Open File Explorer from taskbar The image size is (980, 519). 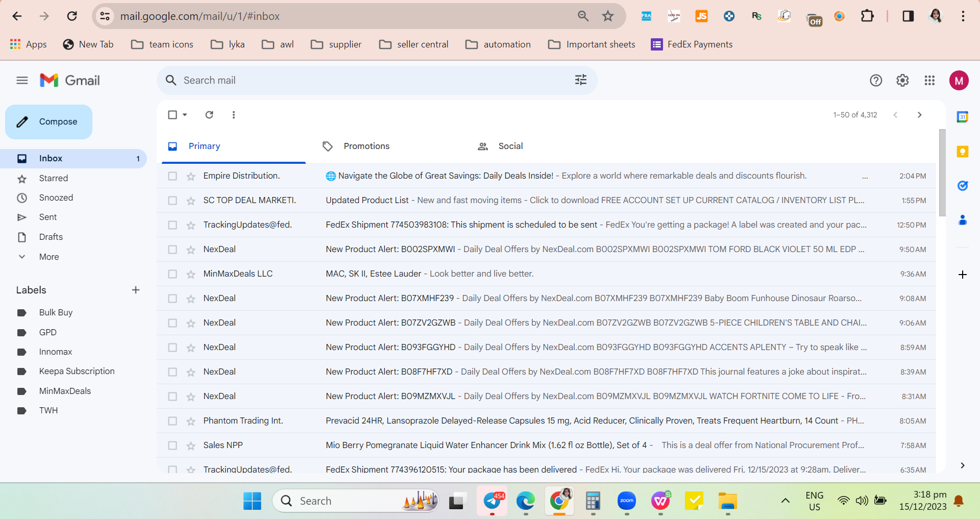[x=728, y=501]
